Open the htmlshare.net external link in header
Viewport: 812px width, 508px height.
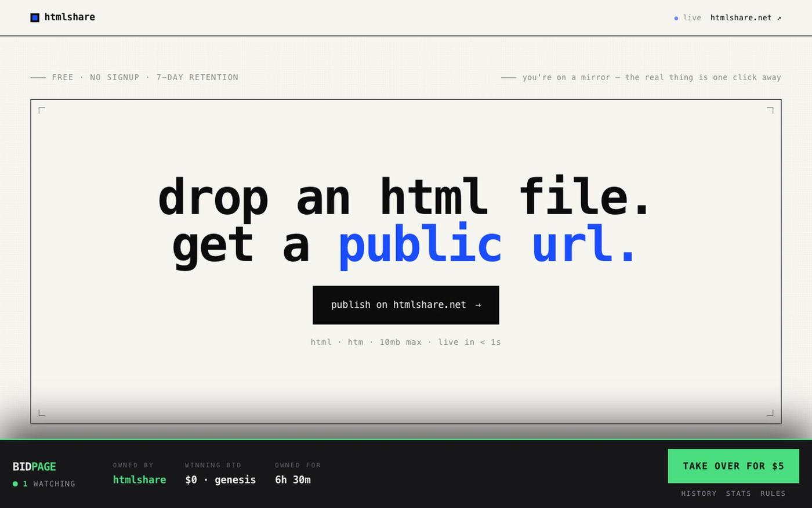[x=746, y=18]
